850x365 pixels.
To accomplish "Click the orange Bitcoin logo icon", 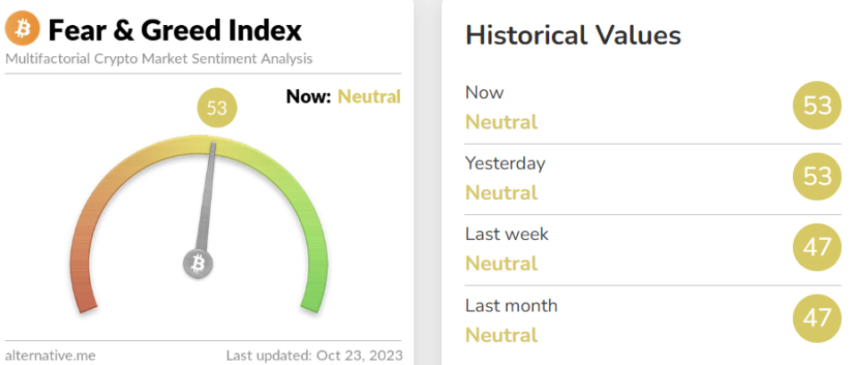I will point(22,29).
